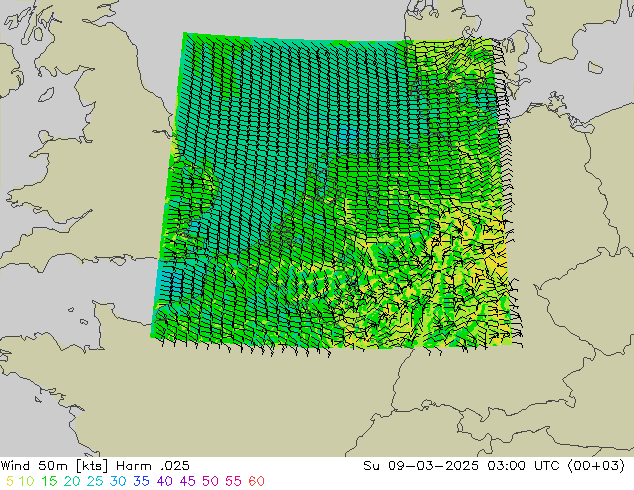Click the '20' knots legend value
The width and height of the screenshot is (634, 490).
click(72, 481)
